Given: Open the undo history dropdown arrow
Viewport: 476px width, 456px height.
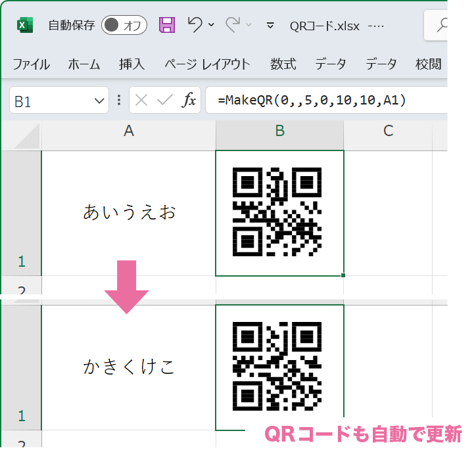Looking at the screenshot, I should pyautogui.click(x=211, y=25).
